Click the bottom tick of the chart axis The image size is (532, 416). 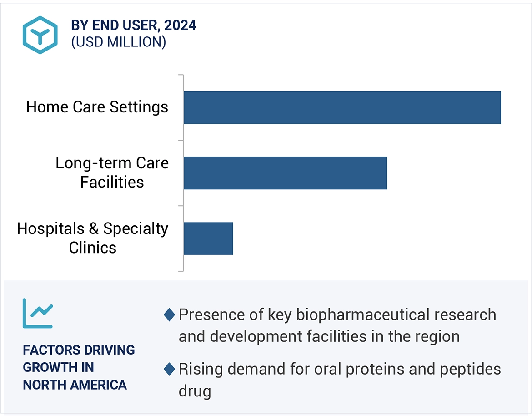click(x=181, y=271)
